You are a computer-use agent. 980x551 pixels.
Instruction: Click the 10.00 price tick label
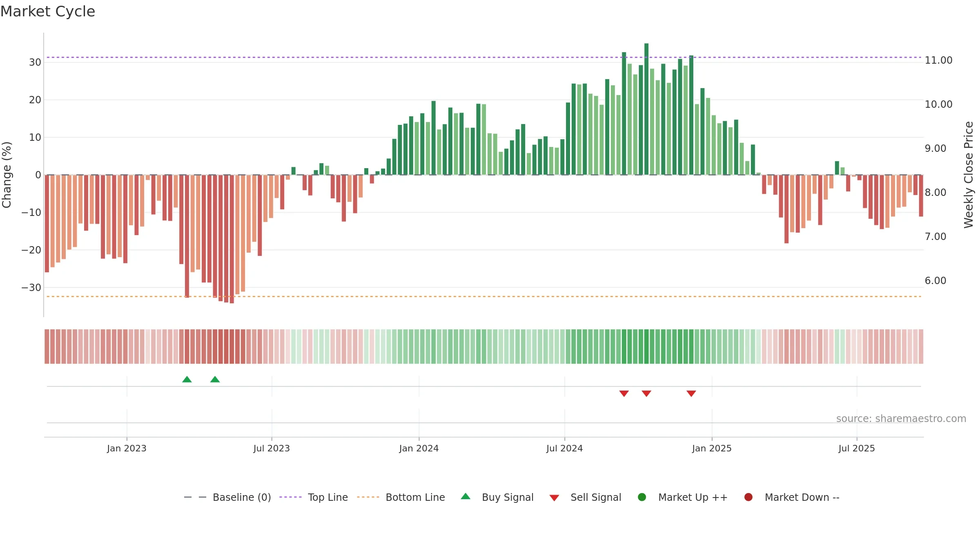(x=938, y=104)
